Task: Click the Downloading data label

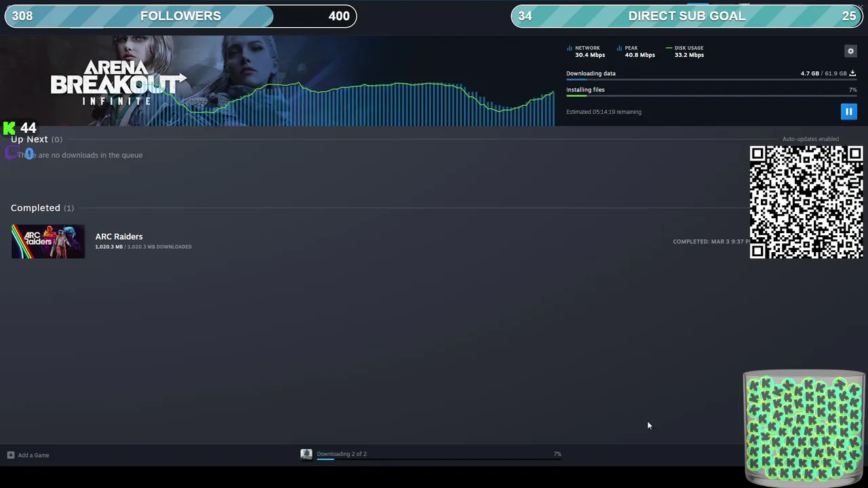Action: click(x=591, y=73)
